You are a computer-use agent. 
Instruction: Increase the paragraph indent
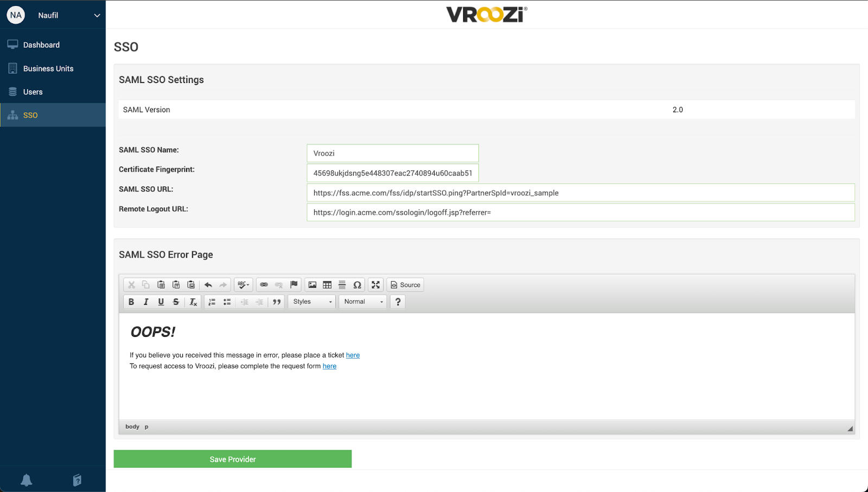tap(260, 302)
